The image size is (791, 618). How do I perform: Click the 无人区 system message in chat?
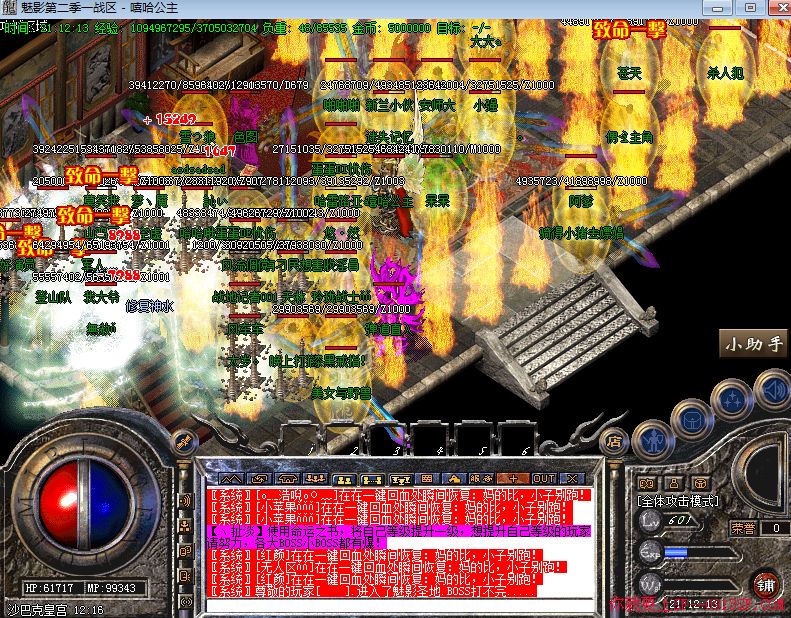point(386,567)
